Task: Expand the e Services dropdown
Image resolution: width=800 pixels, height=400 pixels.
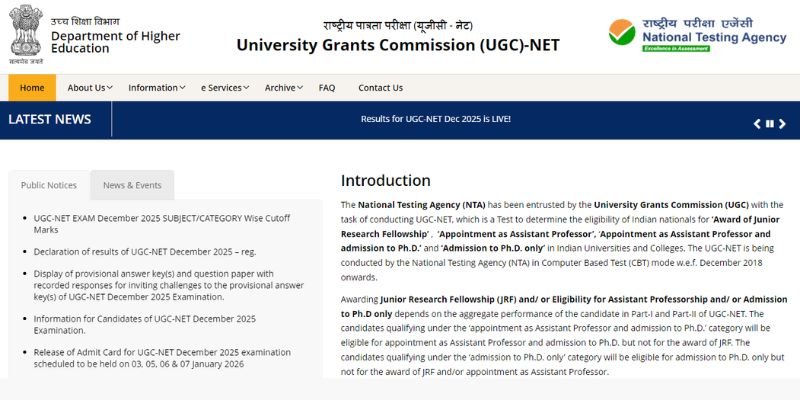Action: point(224,88)
